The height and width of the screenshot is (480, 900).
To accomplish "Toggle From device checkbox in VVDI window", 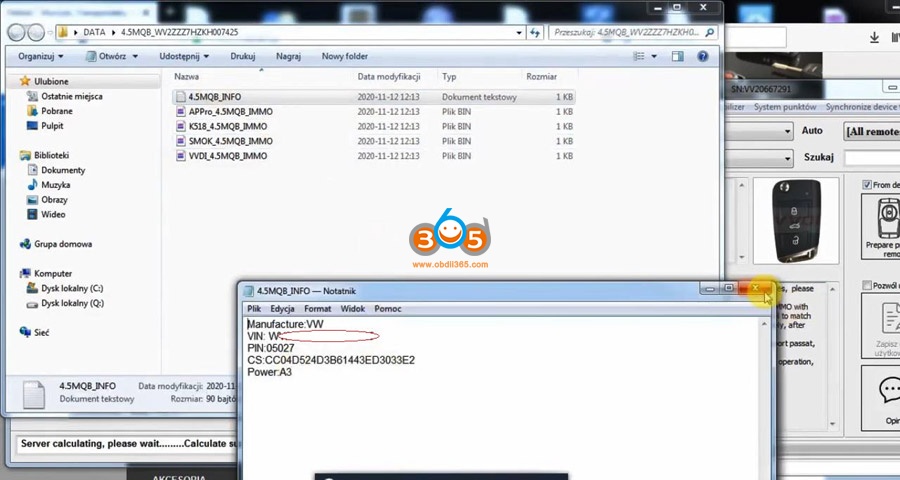I will (867, 185).
